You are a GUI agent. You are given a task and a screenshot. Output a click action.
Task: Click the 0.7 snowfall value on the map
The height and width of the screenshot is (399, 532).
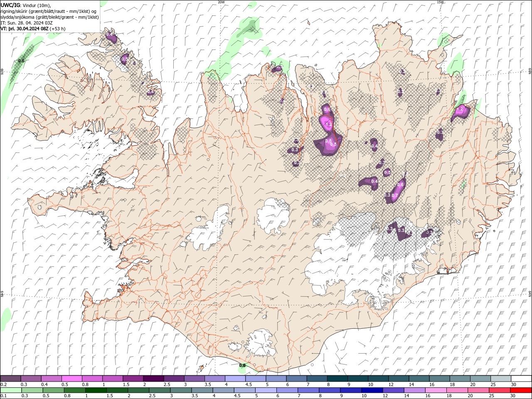(x=395, y=196)
